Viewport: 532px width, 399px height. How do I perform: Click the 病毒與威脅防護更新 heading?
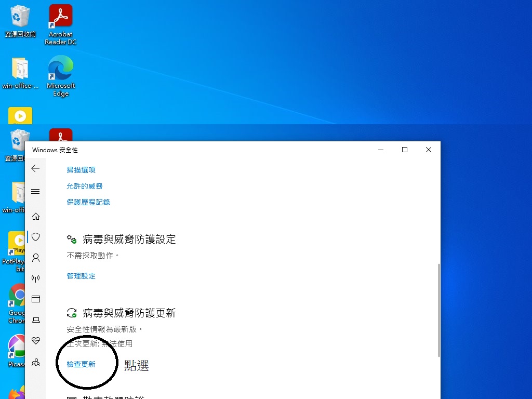[129, 313]
